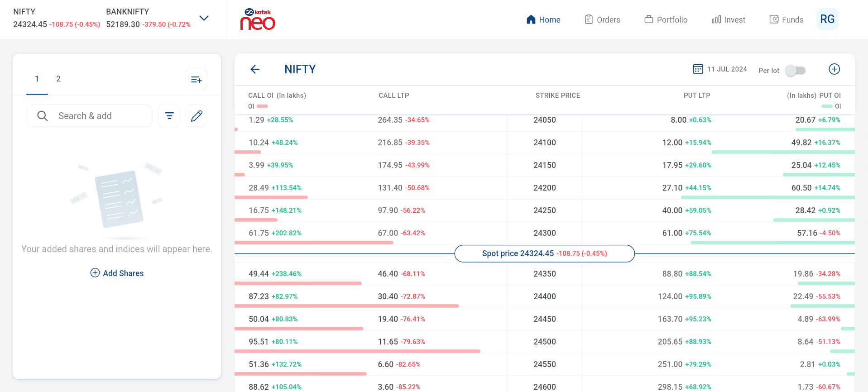Click call OI value 28.49
Image resolution: width=868 pixels, height=392 pixels.
(259, 188)
